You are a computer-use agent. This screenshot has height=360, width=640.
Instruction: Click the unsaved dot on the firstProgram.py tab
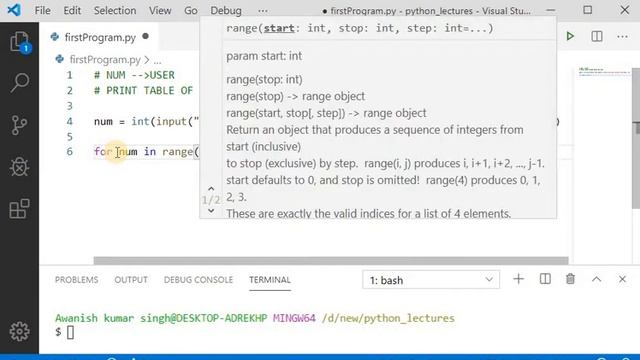(x=145, y=36)
